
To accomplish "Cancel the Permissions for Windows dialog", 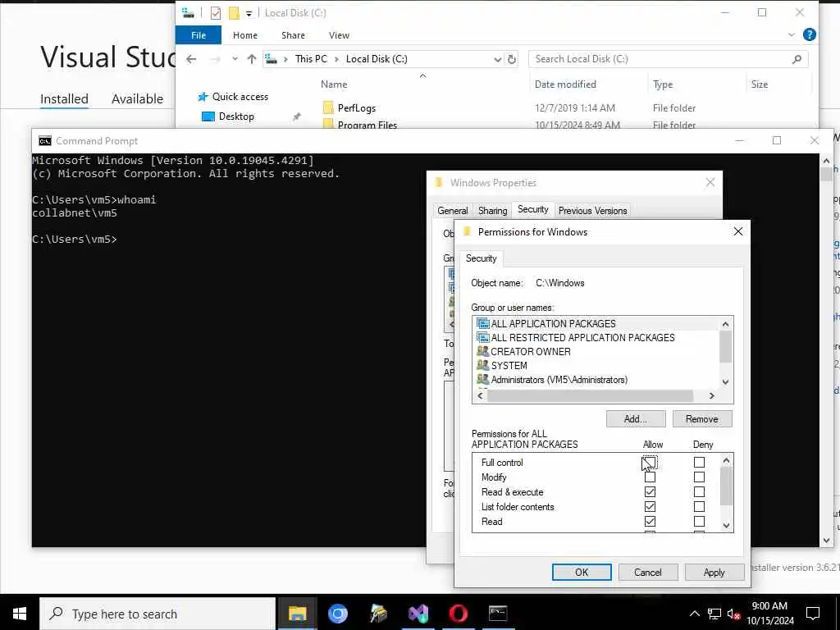I will click(x=648, y=572).
